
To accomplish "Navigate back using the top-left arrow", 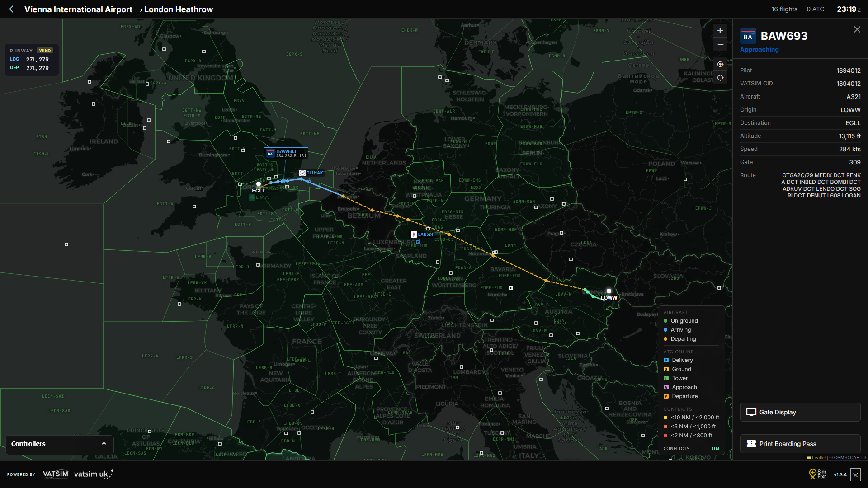I will click(12, 9).
